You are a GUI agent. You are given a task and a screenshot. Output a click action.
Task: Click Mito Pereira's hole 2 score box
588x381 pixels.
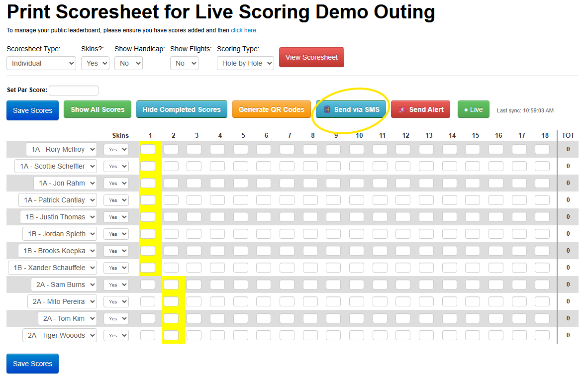[x=171, y=301]
